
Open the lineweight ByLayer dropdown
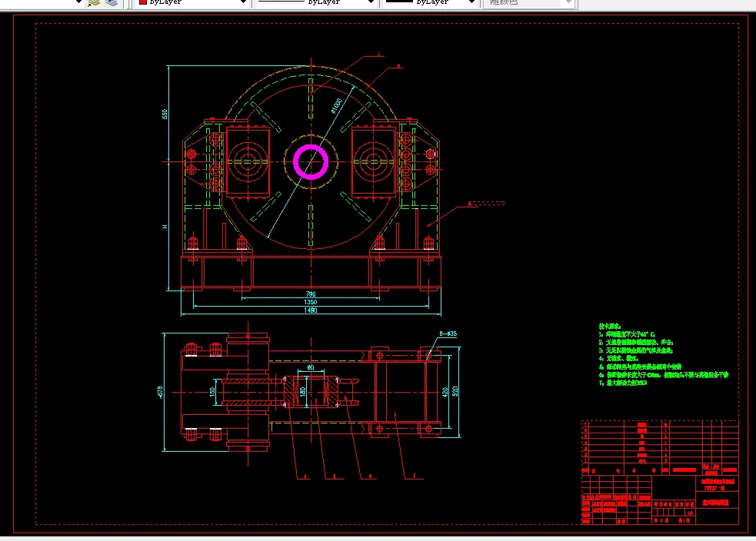430,3
